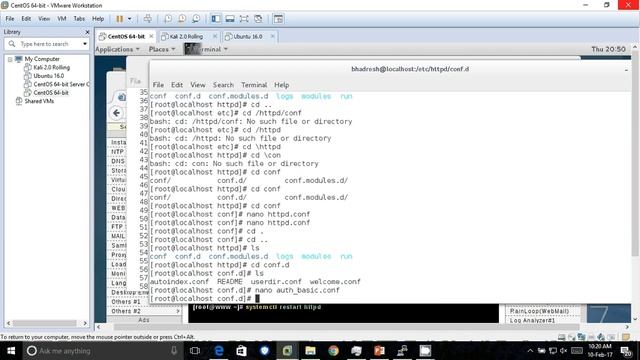This screenshot has width=640, height=360.
Task: Click the take snapshot toolbar icon
Action: click(168, 19)
